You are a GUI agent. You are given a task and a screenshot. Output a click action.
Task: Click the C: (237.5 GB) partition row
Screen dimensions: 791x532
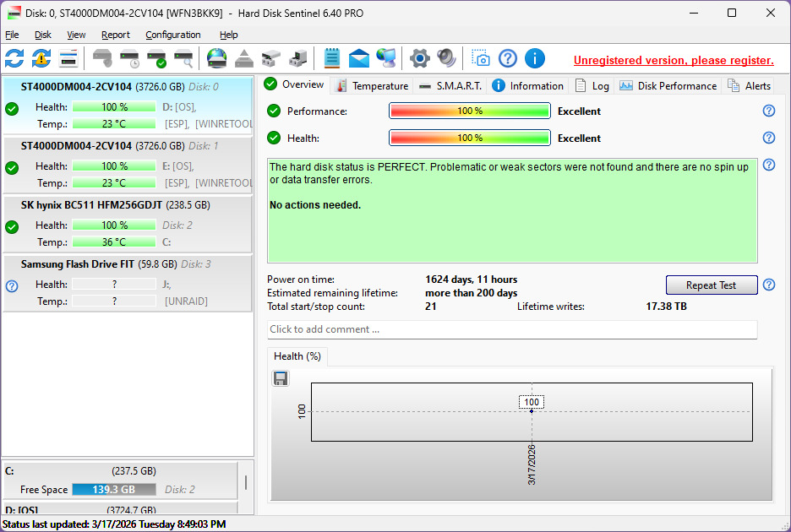click(120, 480)
